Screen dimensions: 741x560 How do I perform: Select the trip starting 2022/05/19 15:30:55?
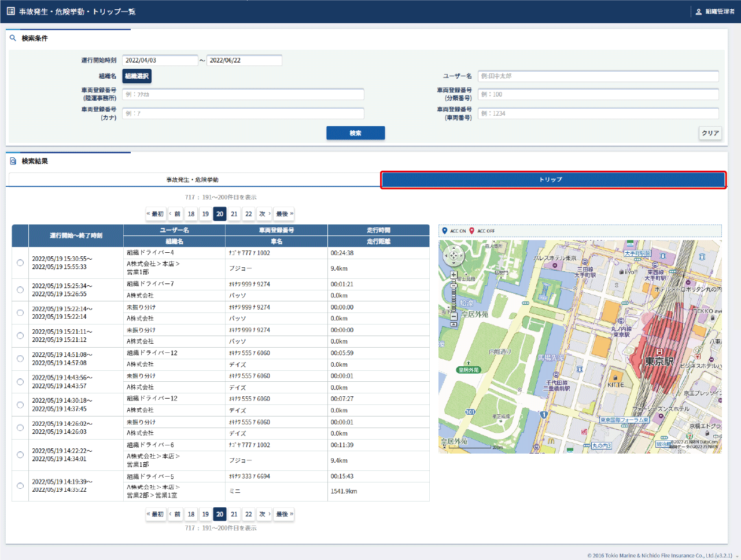(20, 263)
